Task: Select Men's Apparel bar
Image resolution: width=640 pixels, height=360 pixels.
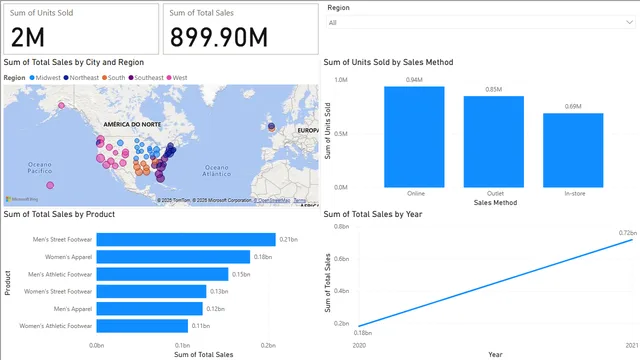Action: [149, 309]
